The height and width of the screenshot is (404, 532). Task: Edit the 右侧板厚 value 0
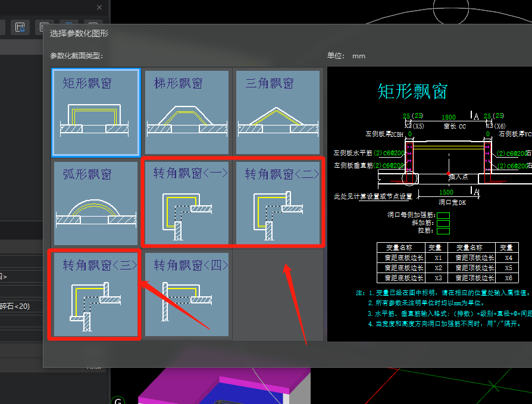488,134
